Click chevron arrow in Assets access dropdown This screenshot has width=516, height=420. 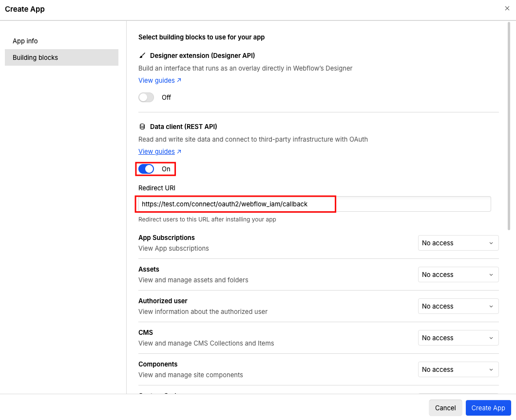click(491, 275)
